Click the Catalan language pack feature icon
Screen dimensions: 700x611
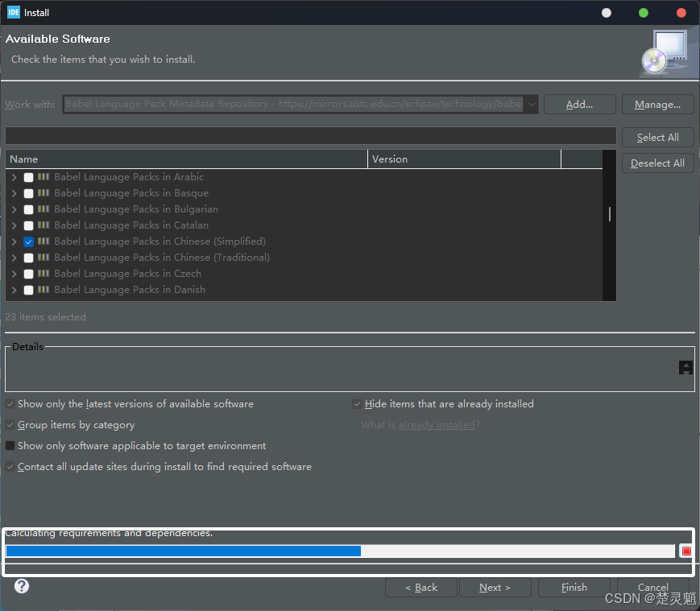(x=43, y=225)
